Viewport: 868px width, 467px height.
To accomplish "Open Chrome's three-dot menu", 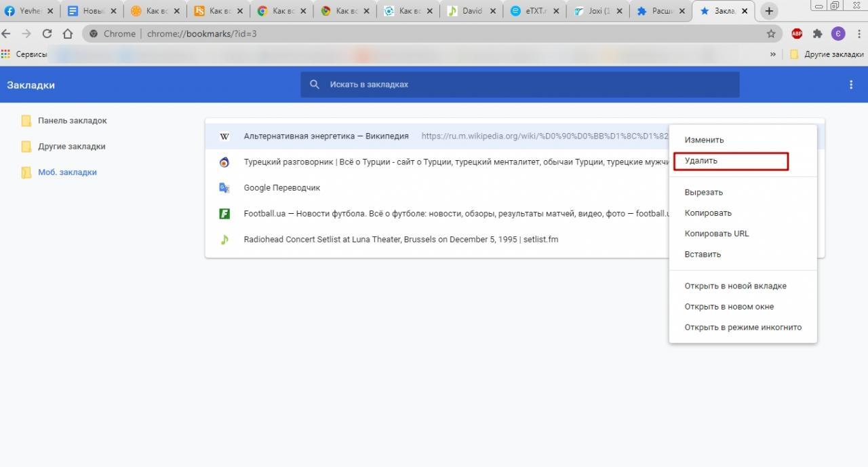I will [x=859, y=34].
